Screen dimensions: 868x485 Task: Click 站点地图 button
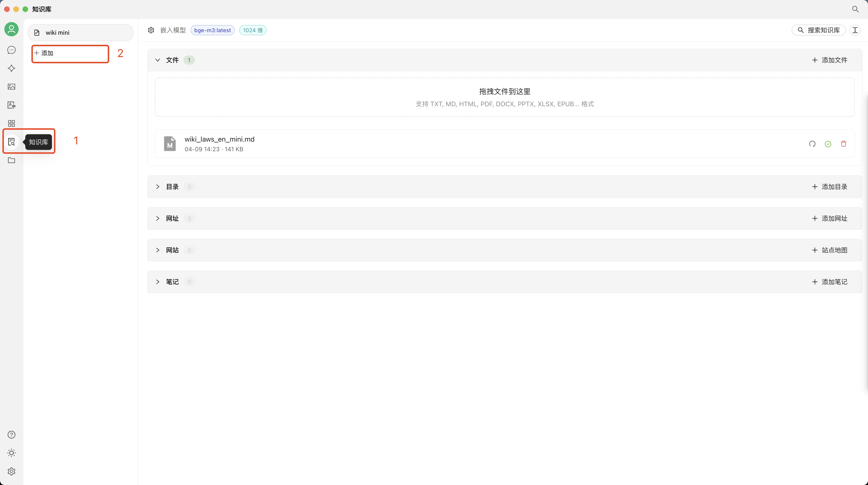coord(830,250)
